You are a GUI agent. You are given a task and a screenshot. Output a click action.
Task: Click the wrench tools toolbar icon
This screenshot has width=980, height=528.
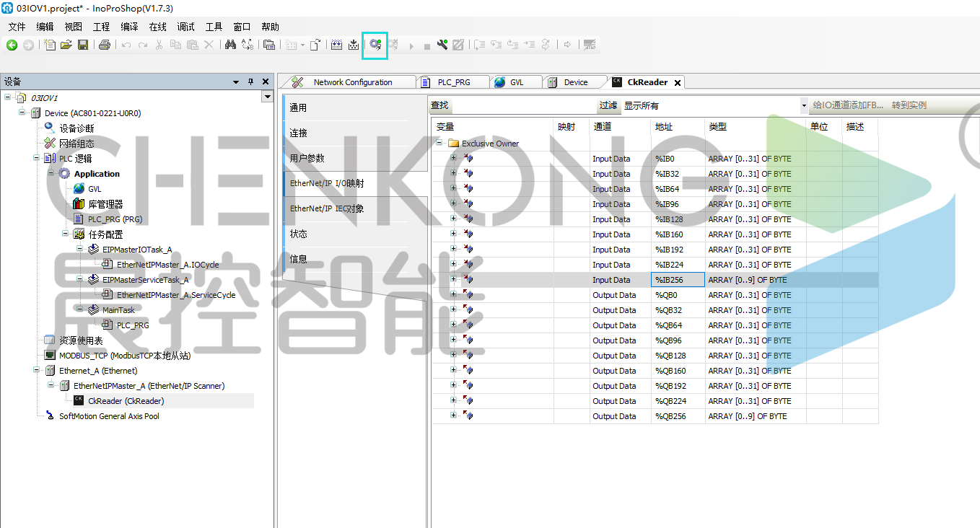(442, 45)
